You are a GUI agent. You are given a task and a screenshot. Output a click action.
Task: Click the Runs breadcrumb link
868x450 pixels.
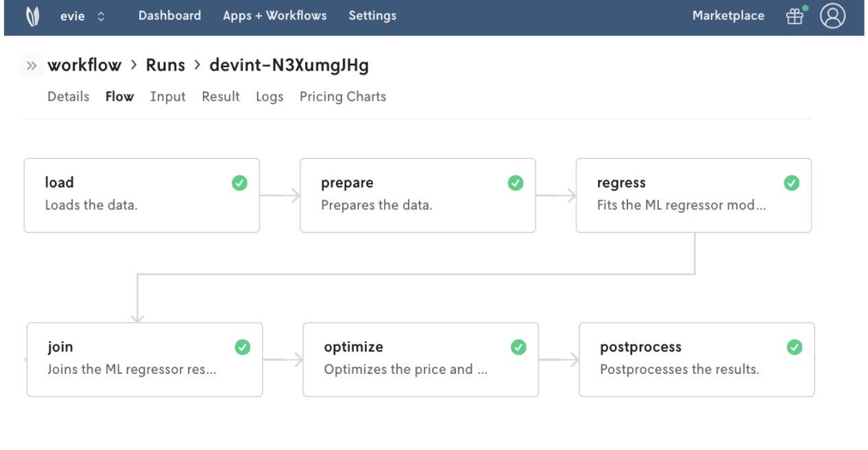pyautogui.click(x=165, y=65)
